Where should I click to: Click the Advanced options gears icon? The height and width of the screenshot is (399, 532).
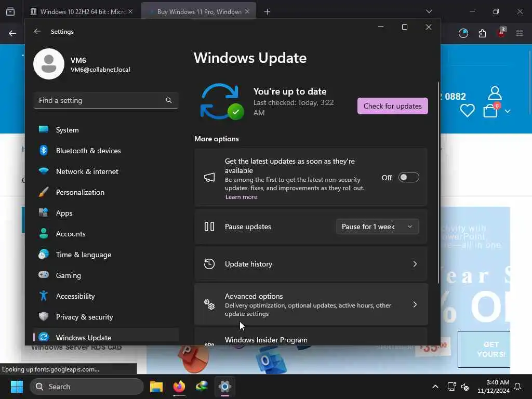(209, 304)
